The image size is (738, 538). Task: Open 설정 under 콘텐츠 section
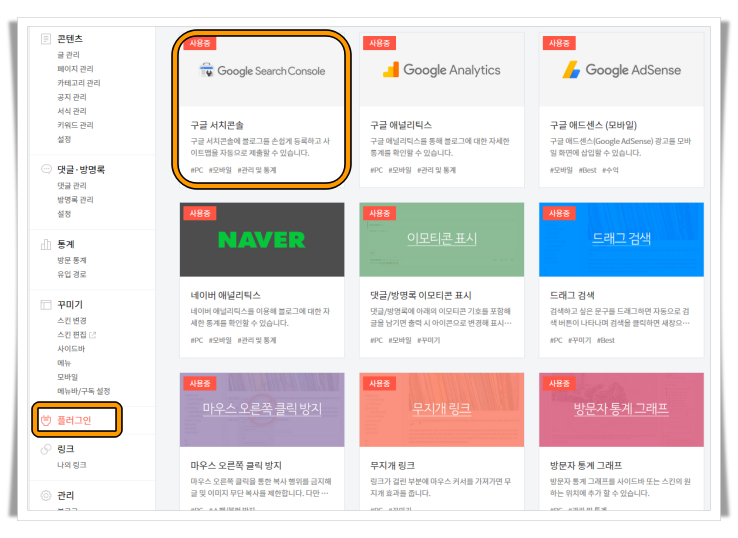(x=64, y=139)
